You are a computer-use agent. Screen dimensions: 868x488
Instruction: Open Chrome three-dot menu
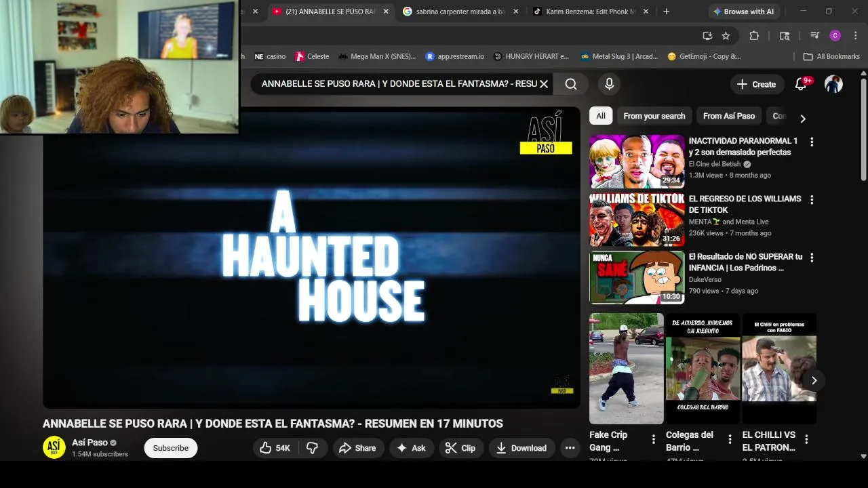(x=855, y=36)
